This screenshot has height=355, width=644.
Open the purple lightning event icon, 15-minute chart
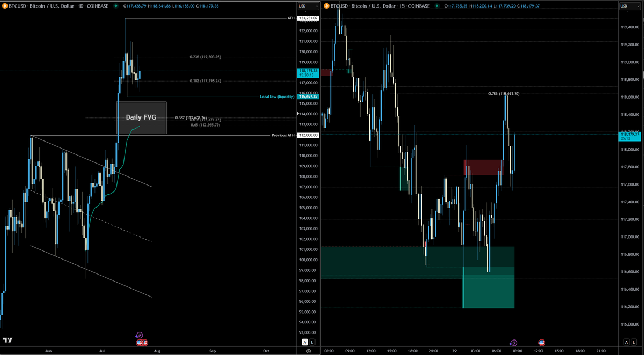pos(514,342)
